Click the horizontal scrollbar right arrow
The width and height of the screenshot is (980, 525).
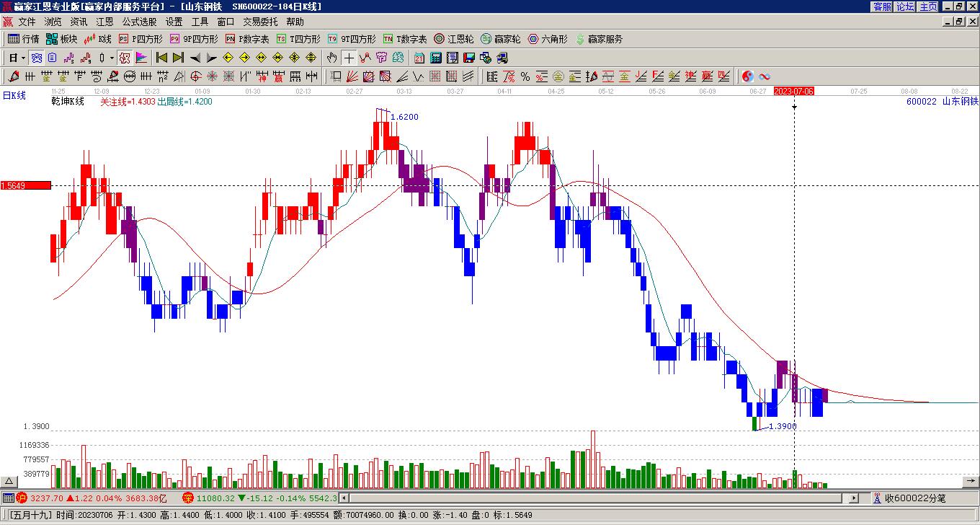[x=854, y=498]
